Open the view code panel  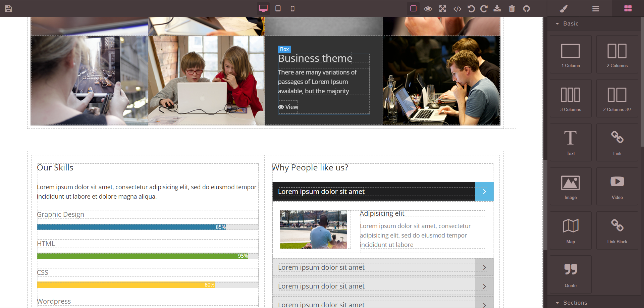click(458, 9)
